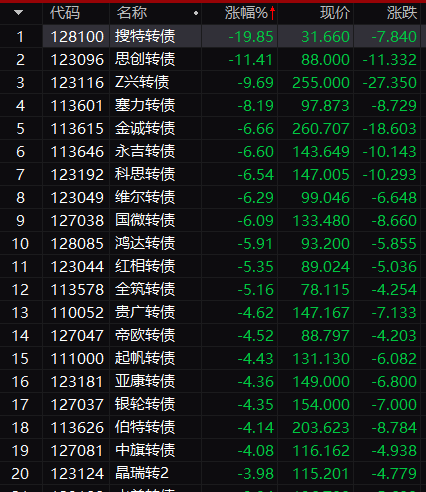Click code 111000
This screenshot has height=492, width=426.
click(x=77, y=359)
